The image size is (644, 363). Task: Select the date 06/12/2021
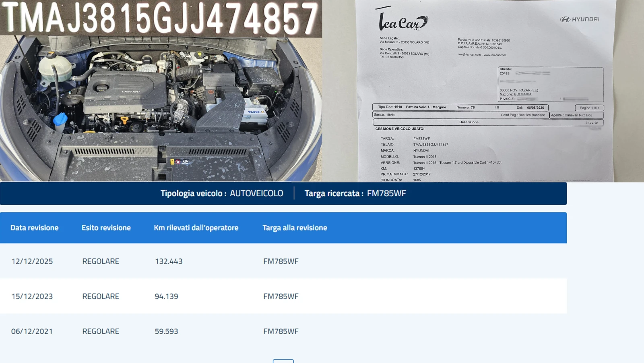(32, 331)
